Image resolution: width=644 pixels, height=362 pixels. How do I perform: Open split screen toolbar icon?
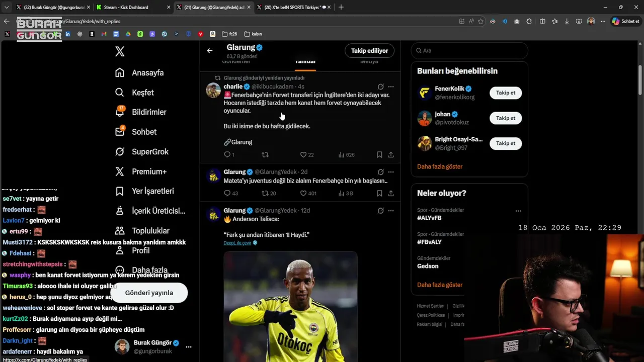click(x=542, y=21)
